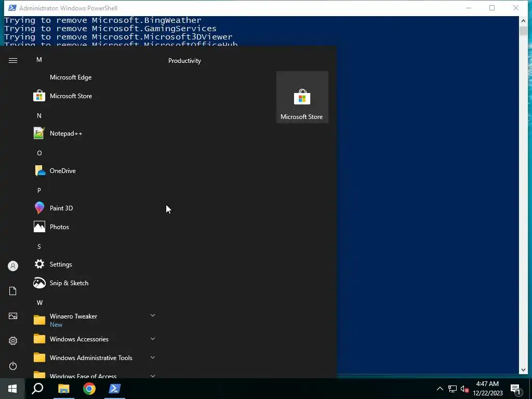Image resolution: width=532 pixels, height=399 pixels.
Task: Click the Microsoft Store pinned tile
Action: [x=302, y=97]
